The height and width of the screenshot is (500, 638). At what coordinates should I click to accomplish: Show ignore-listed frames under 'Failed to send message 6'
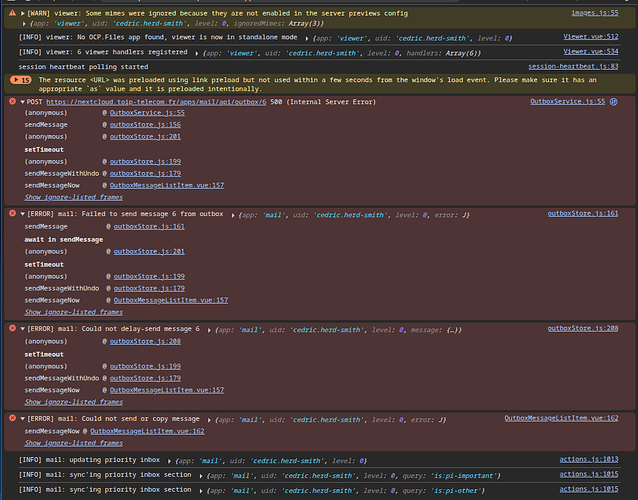[74, 312]
